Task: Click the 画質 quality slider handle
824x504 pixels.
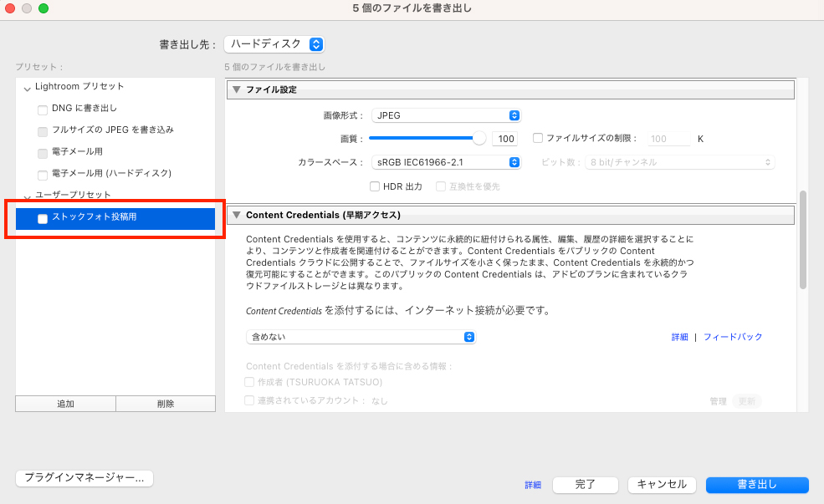Action: pos(479,138)
